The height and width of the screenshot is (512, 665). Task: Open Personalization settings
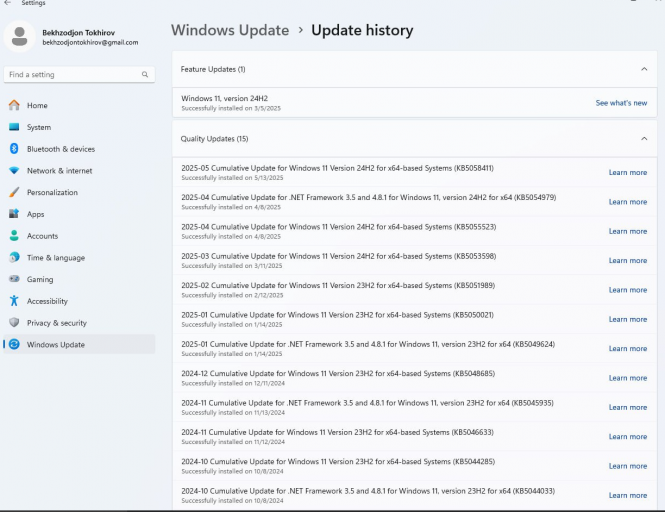click(x=79, y=192)
